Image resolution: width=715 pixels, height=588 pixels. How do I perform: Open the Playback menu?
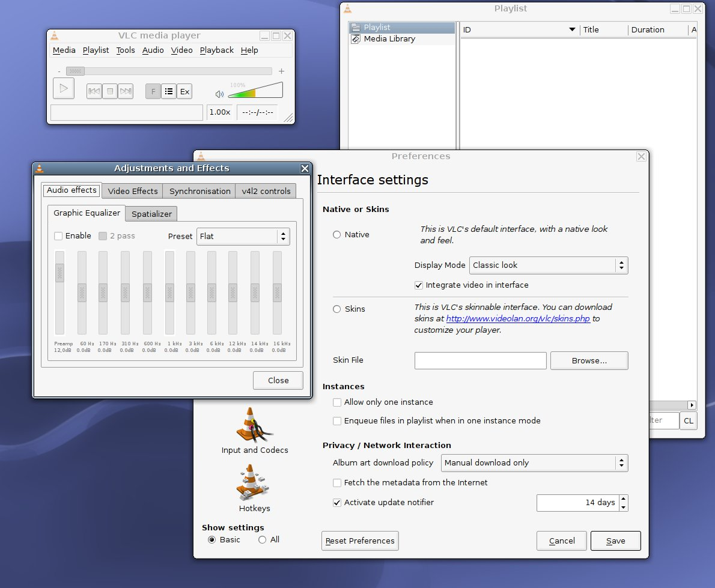[x=216, y=50]
